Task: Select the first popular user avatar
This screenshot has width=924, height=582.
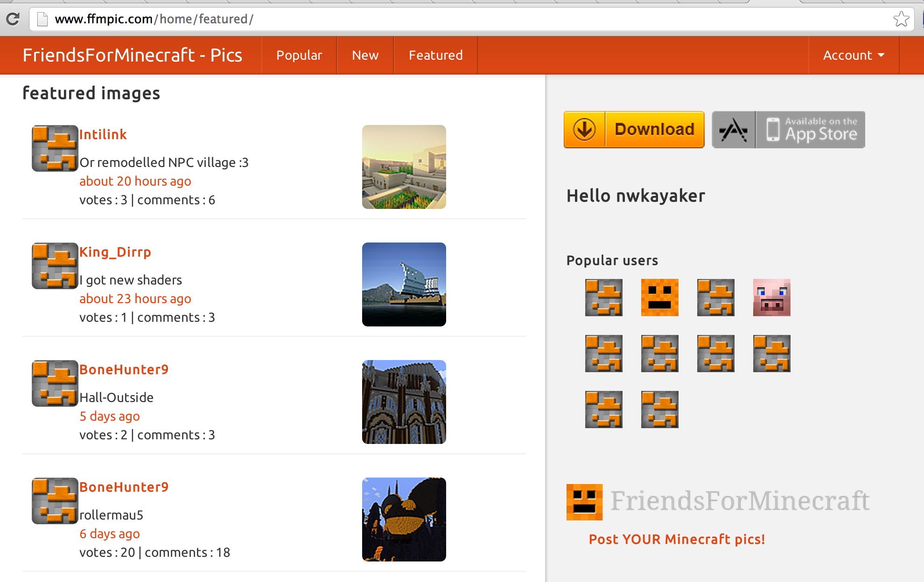Action: point(604,298)
